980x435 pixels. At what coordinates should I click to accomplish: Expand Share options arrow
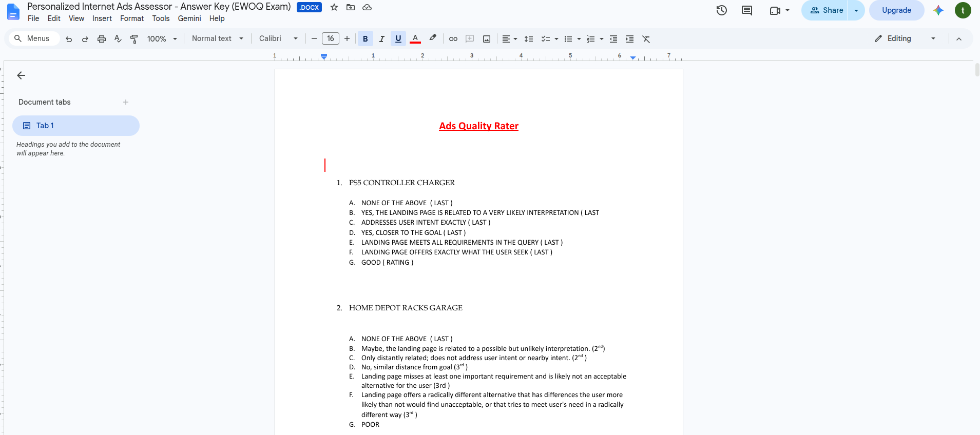pyautogui.click(x=856, y=10)
